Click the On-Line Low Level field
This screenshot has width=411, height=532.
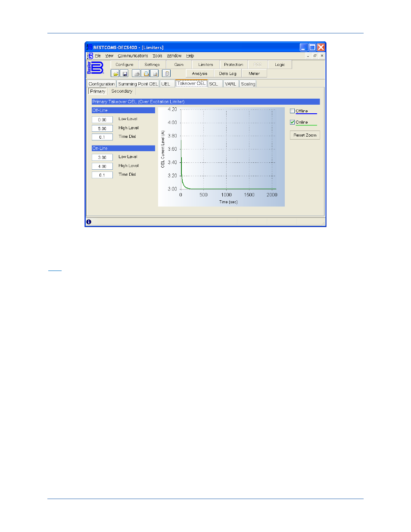tap(102, 158)
